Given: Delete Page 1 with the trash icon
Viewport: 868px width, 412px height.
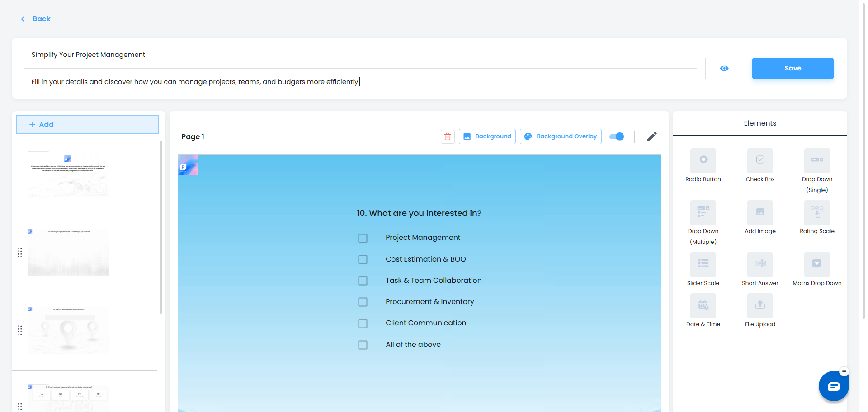Looking at the screenshot, I should click(x=448, y=136).
